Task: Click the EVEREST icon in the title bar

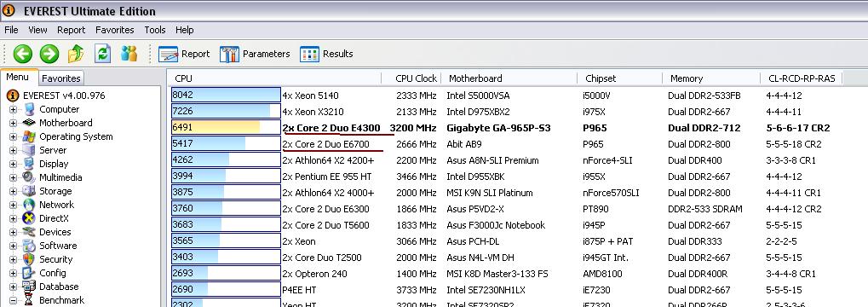Action: pos(9,10)
